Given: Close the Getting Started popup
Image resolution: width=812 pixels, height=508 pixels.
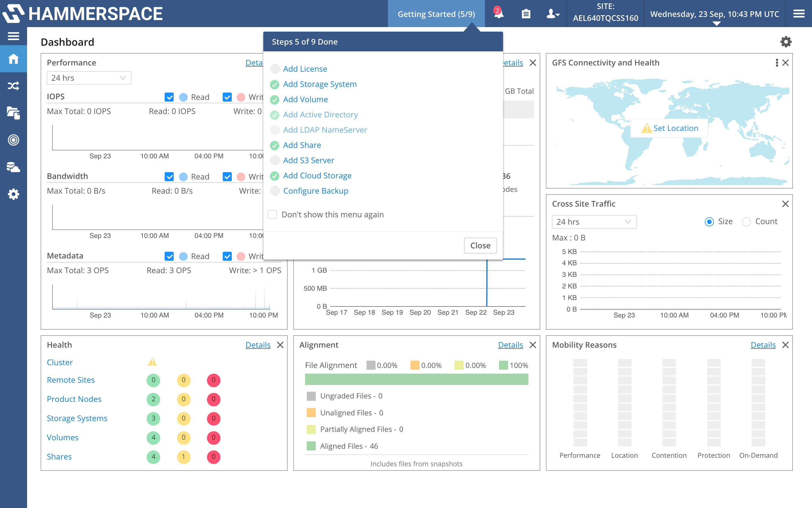Looking at the screenshot, I should [480, 246].
